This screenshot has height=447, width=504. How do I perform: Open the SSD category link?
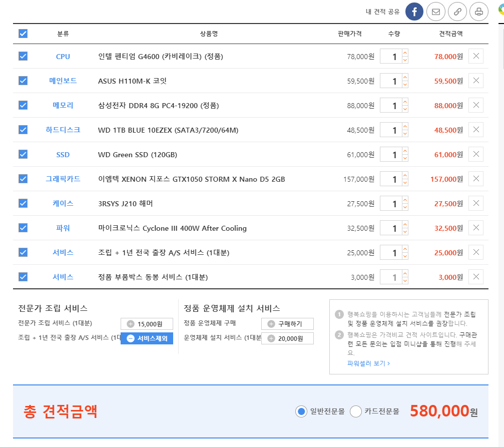pos(63,155)
